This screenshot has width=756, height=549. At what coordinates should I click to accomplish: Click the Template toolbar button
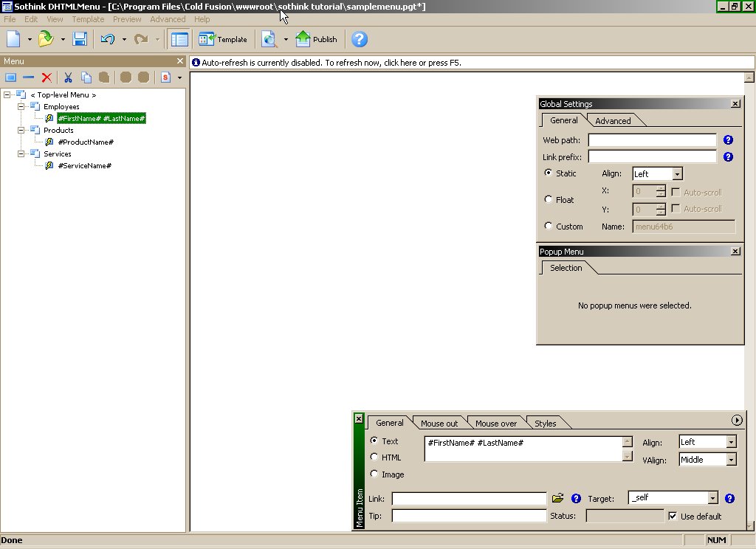pos(223,39)
